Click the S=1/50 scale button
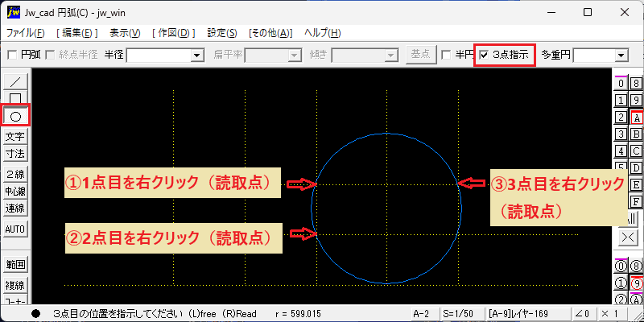644x322 pixels. pyautogui.click(x=460, y=314)
